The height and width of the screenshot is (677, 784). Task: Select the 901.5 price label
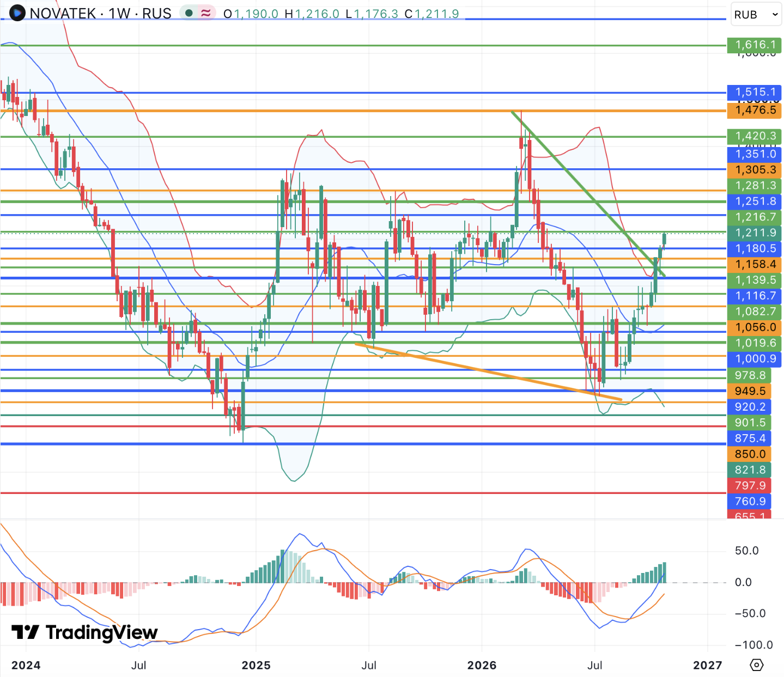click(x=749, y=423)
